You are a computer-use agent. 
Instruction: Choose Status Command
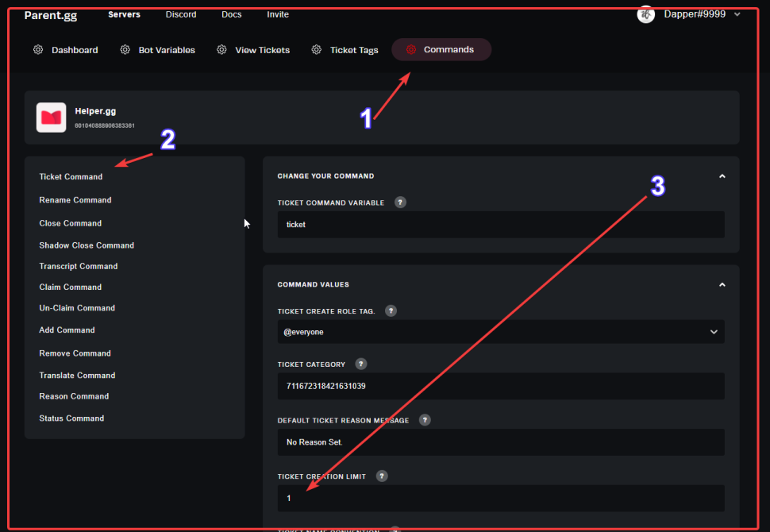tap(71, 418)
